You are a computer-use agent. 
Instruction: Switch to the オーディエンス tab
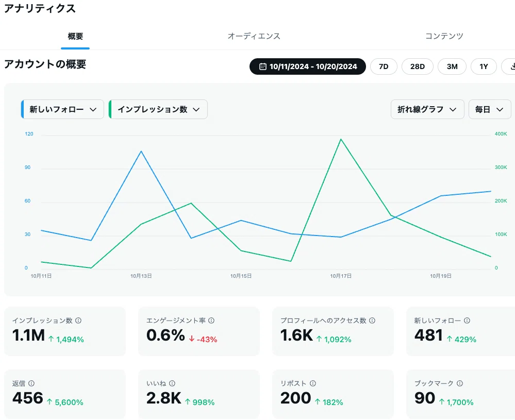pyautogui.click(x=254, y=36)
